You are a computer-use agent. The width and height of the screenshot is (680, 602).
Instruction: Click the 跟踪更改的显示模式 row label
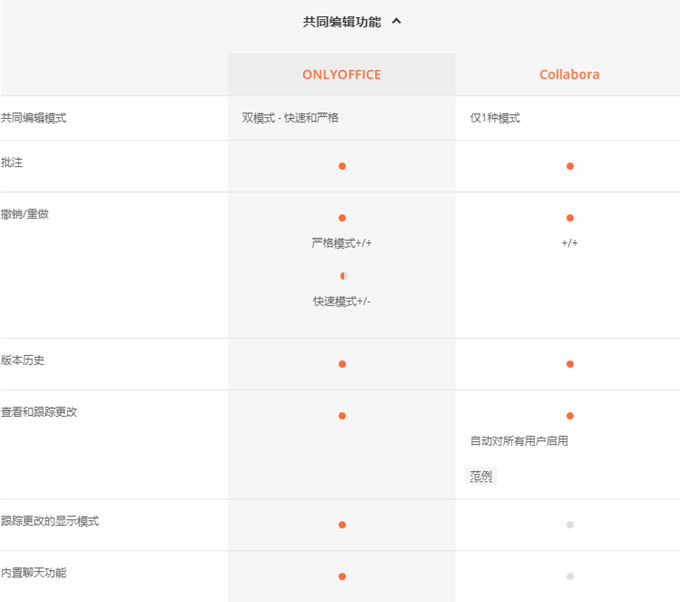(50, 521)
